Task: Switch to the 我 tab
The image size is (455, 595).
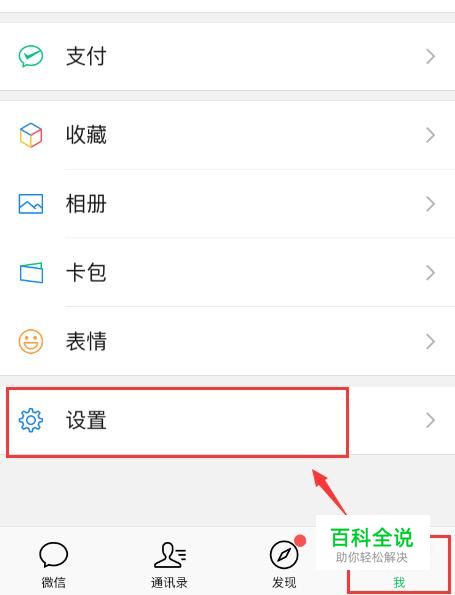Action: [399, 582]
